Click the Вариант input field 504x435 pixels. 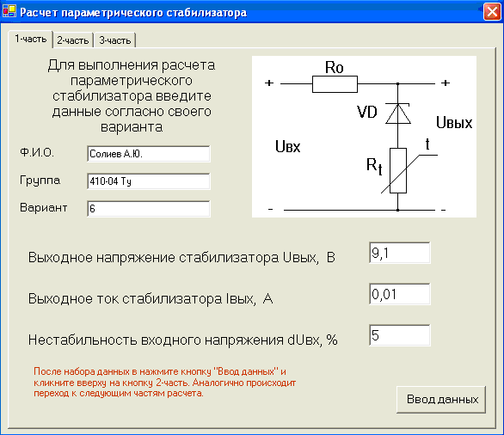tap(149, 209)
